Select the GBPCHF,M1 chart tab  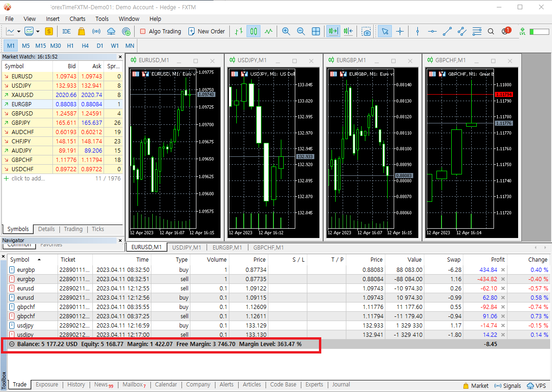tap(269, 247)
